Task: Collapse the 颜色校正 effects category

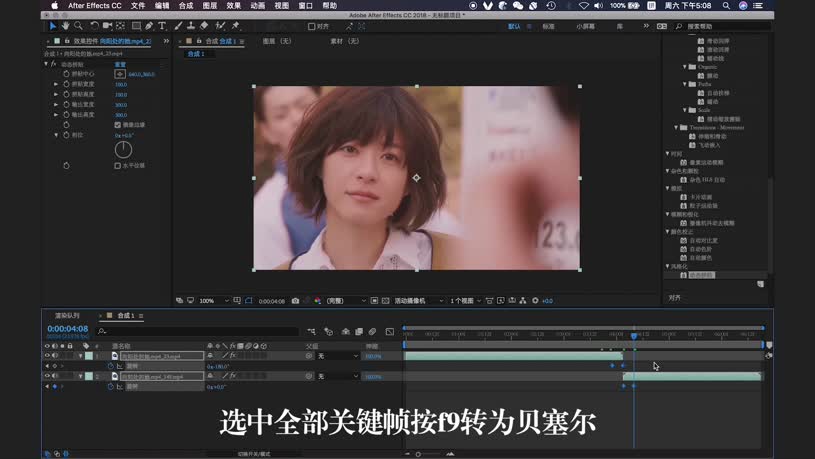Action: pyautogui.click(x=667, y=231)
